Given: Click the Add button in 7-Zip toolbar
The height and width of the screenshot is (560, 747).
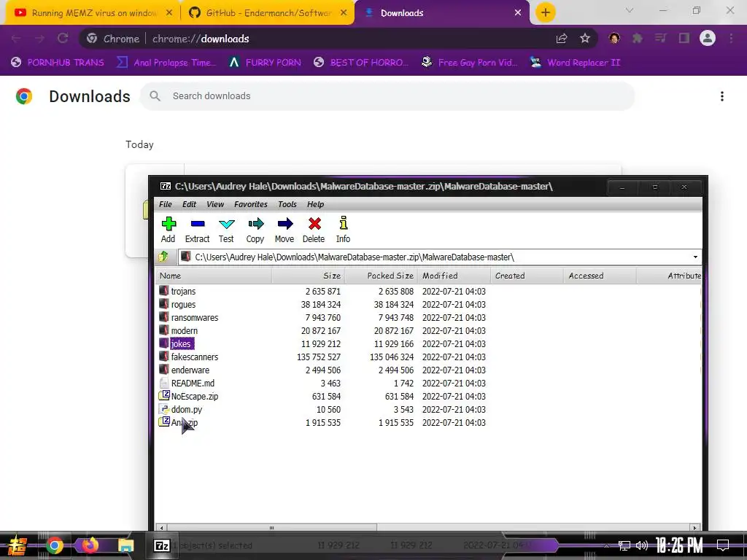Looking at the screenshot, I should pyautogui.click(x=169, y=230).
